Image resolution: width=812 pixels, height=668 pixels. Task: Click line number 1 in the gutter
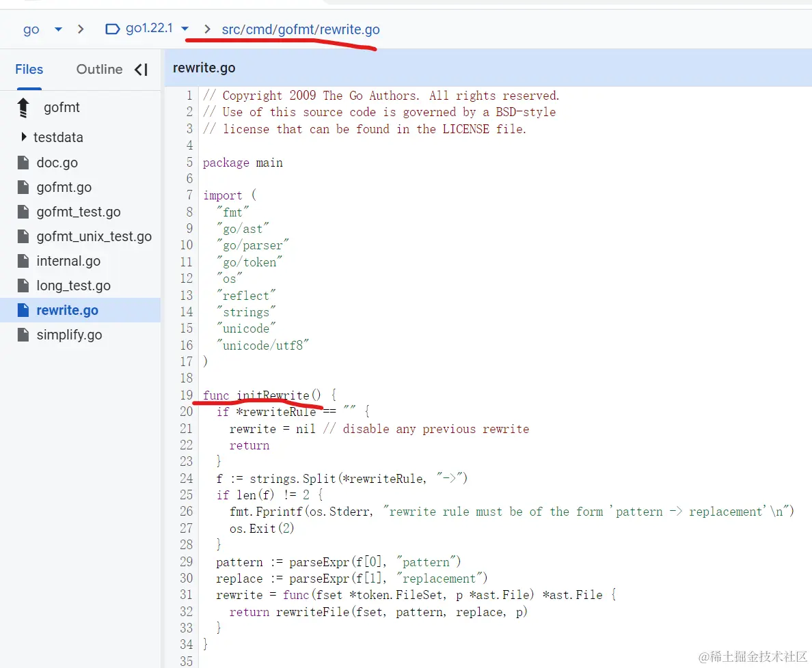tap(189, 96)
